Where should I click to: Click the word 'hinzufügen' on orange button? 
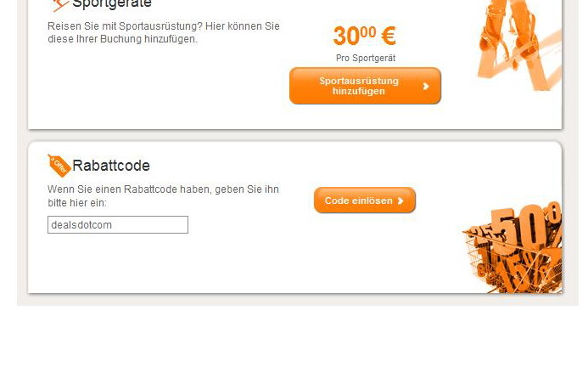click(x=359, y=91)
